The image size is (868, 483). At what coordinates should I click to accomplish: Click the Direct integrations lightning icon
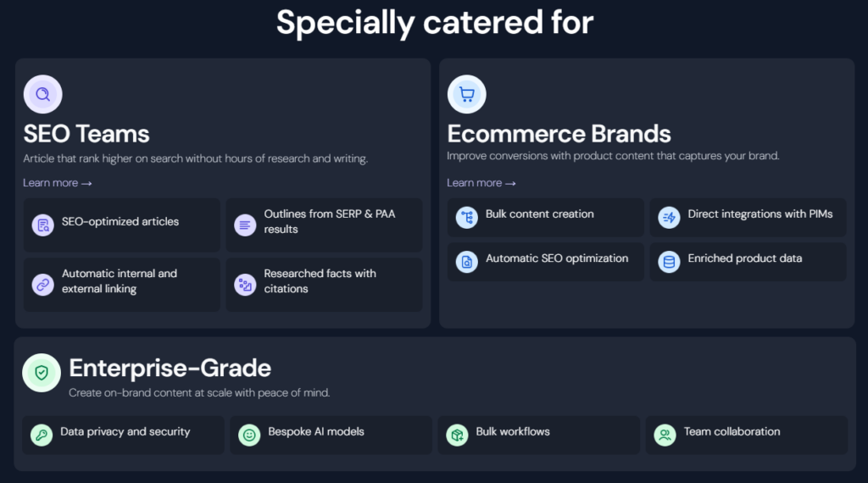click(x=669, y=218)
